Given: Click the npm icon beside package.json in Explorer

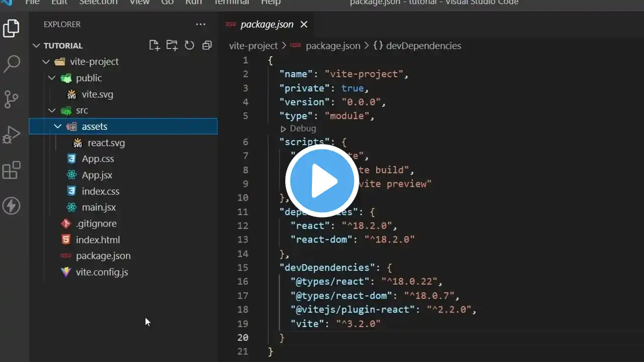Looking at the screenshot, I should coord(66,256).
